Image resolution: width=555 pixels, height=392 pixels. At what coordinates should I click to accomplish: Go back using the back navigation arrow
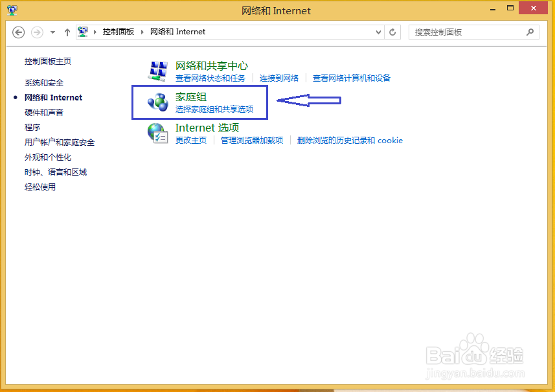click(18, 32)
